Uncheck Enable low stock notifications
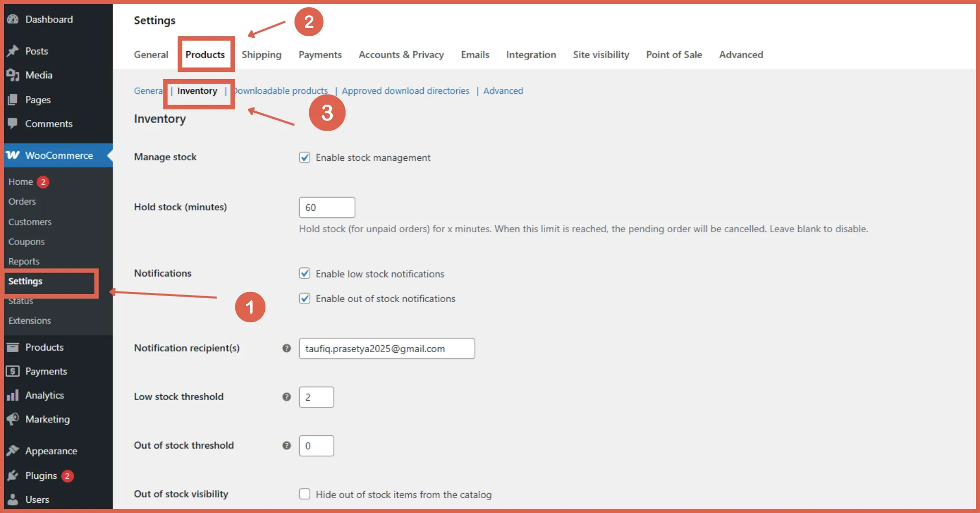Image resolution: width=980 pixels, height=513 pixels. (305, 274)
